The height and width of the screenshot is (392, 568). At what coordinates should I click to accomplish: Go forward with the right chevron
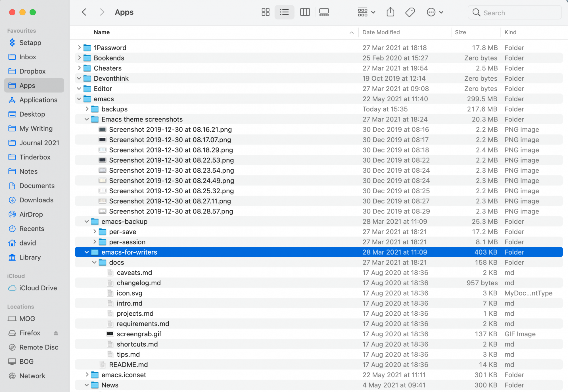[102, 12]
